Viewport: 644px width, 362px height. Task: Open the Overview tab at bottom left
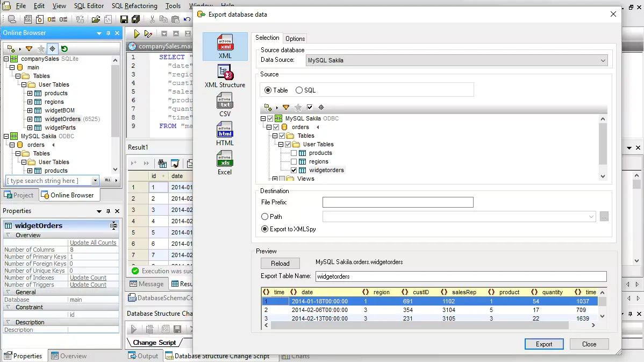(x=69, y=356)
